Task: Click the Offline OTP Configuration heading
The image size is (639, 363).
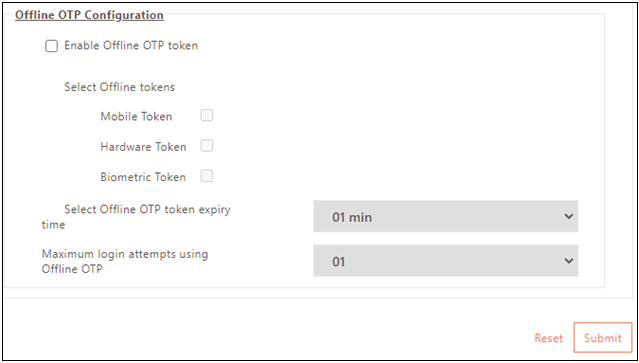Action: [89, 15]
